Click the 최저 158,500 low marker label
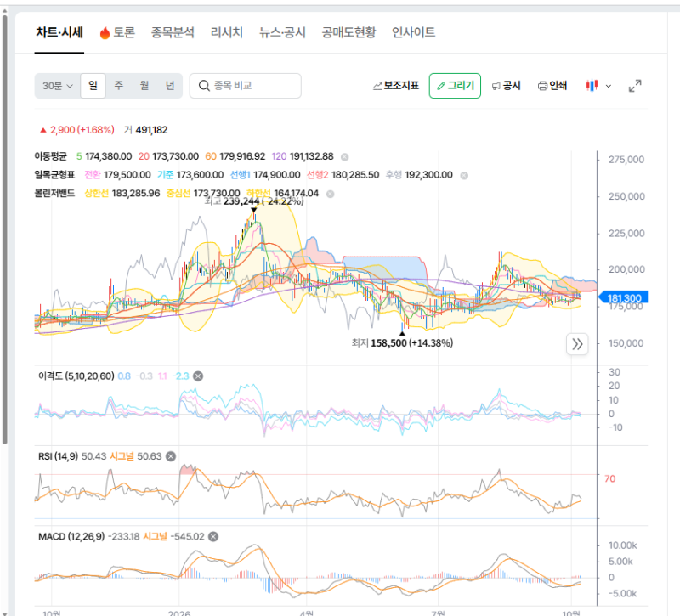The height and width of the screenshot is (616, 680). tap(402, 343)
